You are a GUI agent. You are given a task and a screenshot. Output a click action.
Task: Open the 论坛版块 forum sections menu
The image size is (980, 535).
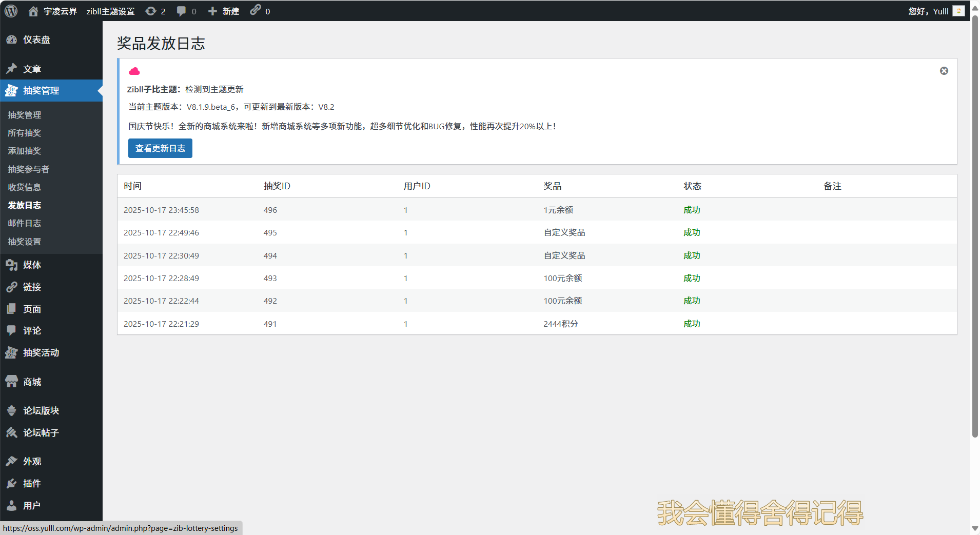41,410
